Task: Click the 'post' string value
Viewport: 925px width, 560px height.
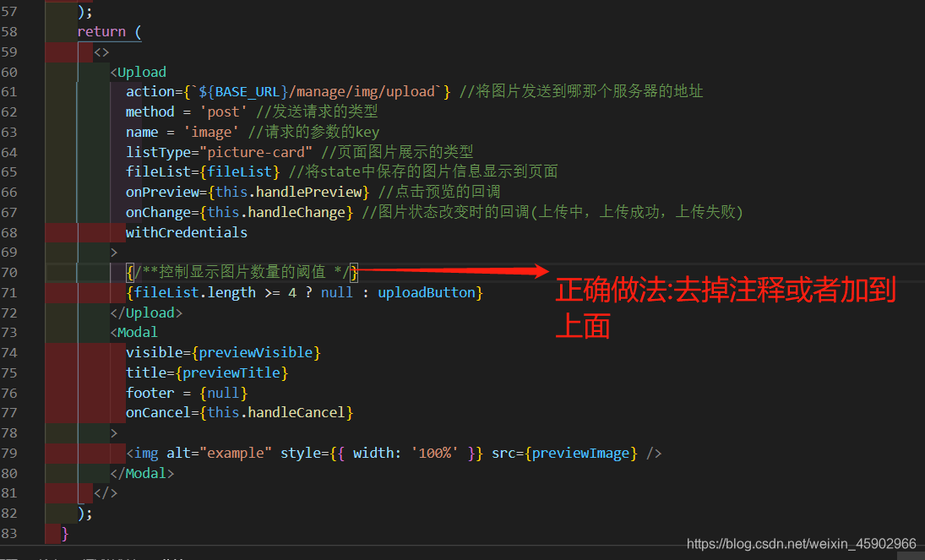Action: tap(224, 112)
